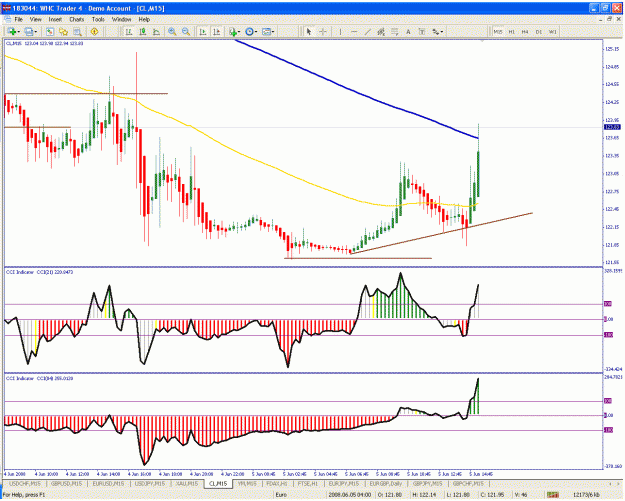The height and width of the screenshot is (501, 625).
Task: Switch to H4 timeframe button
Action: click(x=525, y=31)
